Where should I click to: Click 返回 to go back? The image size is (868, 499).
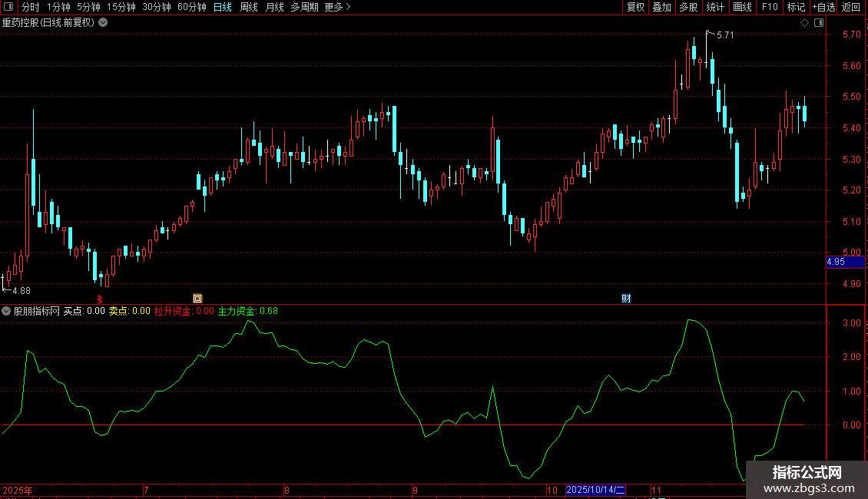(851, 7)
